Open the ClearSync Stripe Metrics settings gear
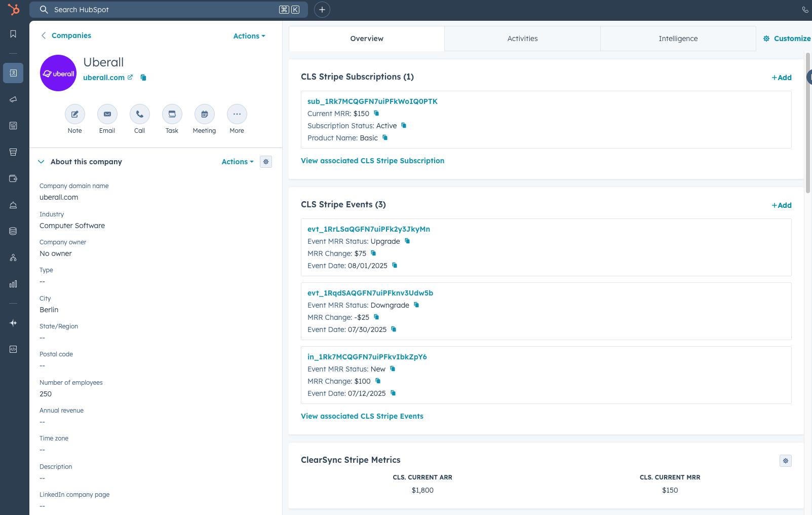This screenshot has height=515, width=812. 786,461
